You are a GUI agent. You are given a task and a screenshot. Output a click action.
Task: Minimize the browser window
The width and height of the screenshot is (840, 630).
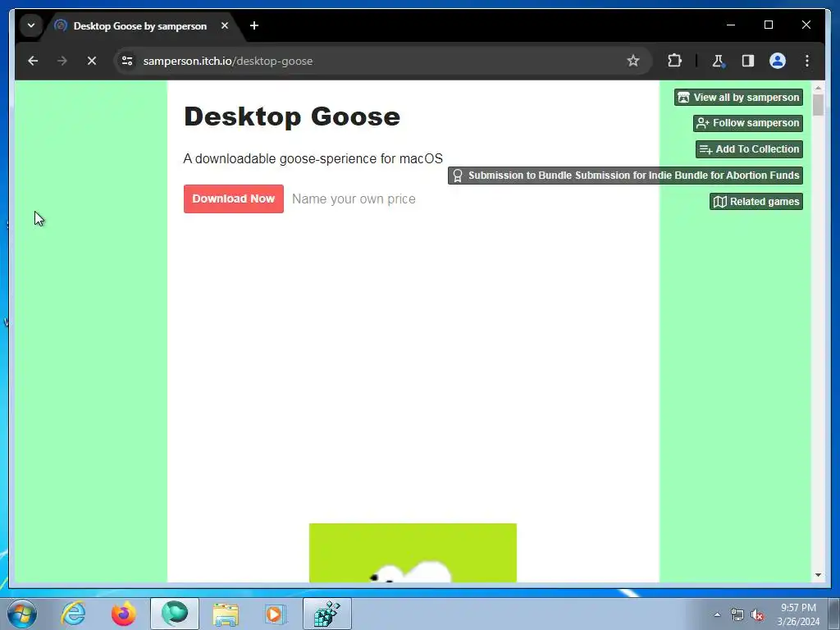click(x=731, y=25)
